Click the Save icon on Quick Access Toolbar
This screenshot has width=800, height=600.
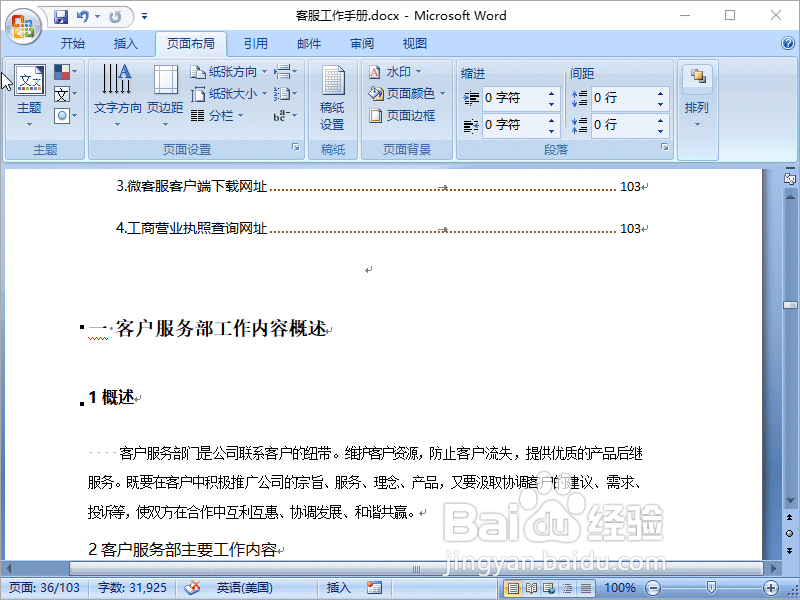tap(61, 16)
